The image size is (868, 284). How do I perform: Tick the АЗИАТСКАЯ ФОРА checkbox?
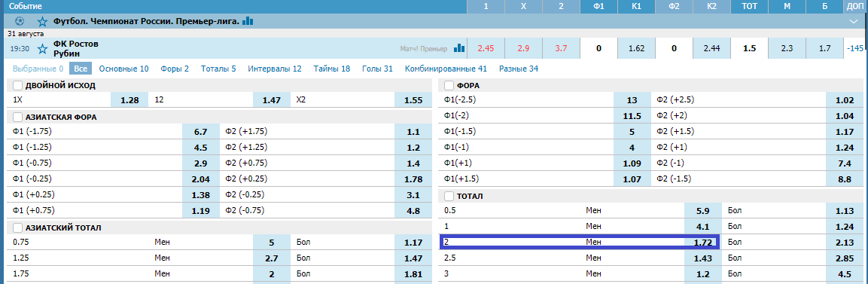pyautogui.click(x=18, y=117)
